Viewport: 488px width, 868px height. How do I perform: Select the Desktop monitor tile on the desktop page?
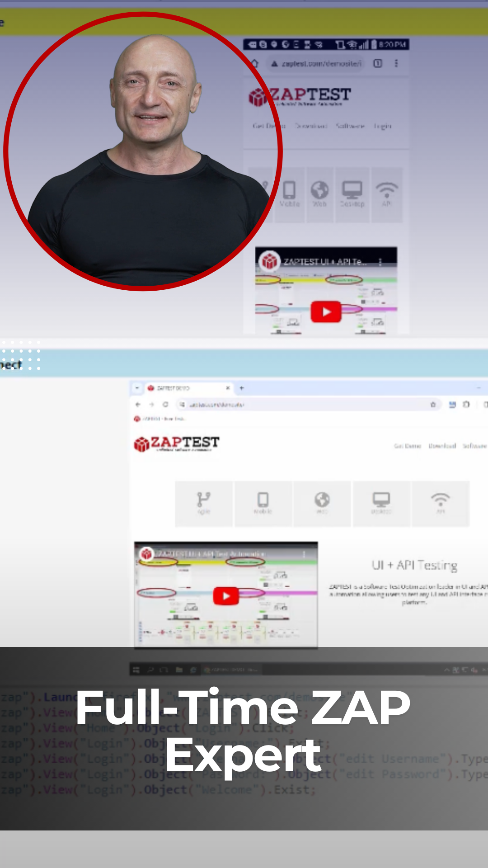(x=381, y=504)
